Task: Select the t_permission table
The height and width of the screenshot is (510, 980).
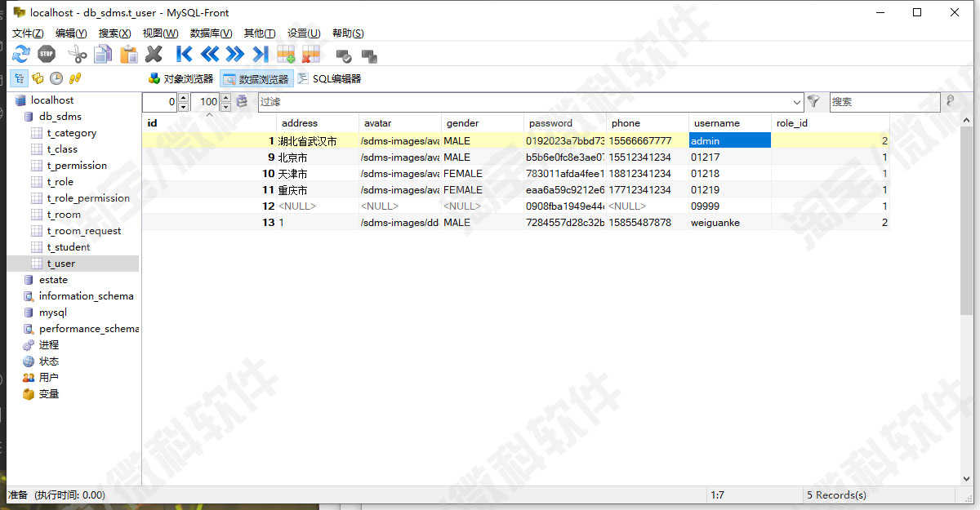Action: [77, 165]
